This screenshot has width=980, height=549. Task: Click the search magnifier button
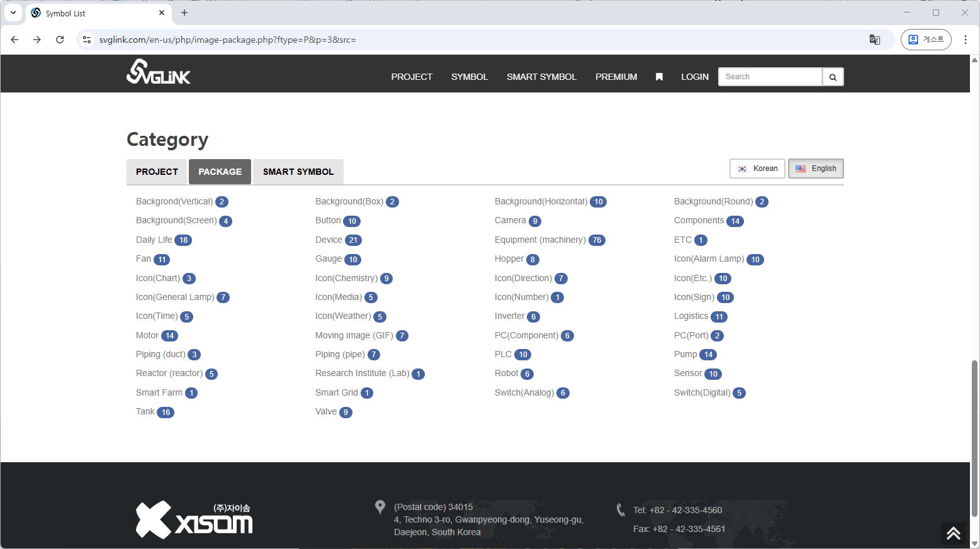pyautogui.click(x=833, y=77)
